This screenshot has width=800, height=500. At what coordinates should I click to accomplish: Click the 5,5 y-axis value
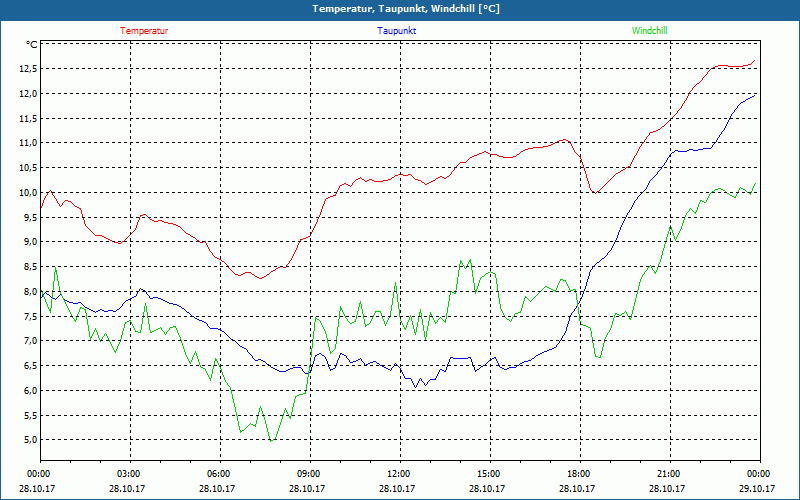click(30, 415)
